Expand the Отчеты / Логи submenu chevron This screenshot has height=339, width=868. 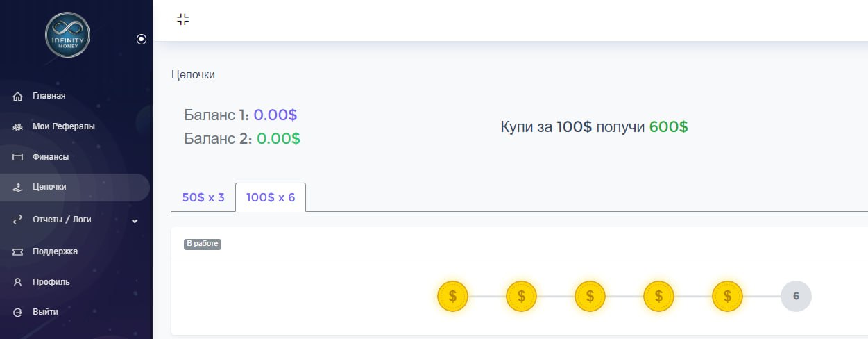(135, 221)
